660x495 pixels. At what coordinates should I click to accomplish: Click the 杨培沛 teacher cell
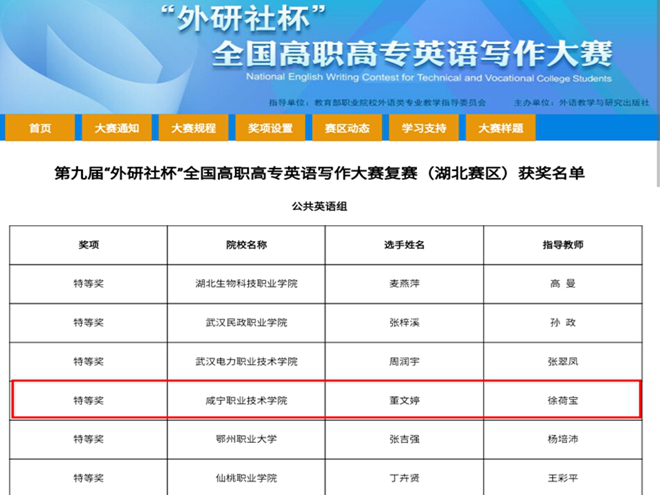coord(563,439)
